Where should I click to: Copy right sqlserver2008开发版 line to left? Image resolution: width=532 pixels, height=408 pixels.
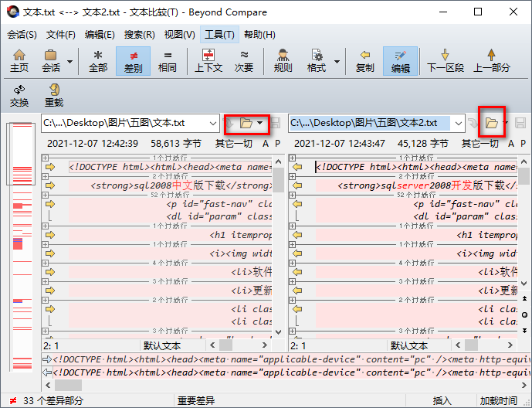click(297, 185)
